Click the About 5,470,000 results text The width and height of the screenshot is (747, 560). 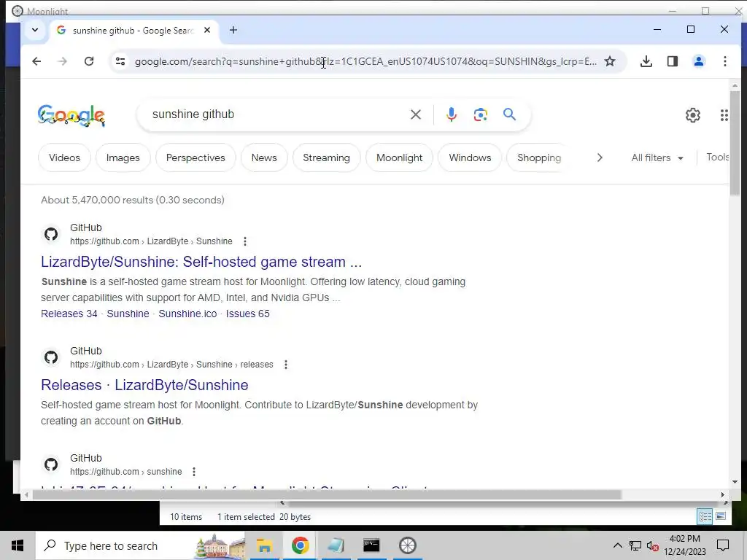tap(133, 200)
